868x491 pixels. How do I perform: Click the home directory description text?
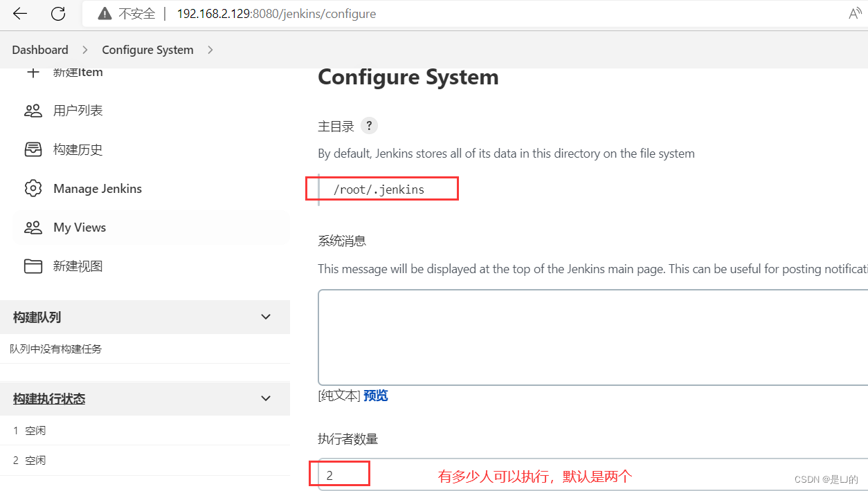coord(506,154)
